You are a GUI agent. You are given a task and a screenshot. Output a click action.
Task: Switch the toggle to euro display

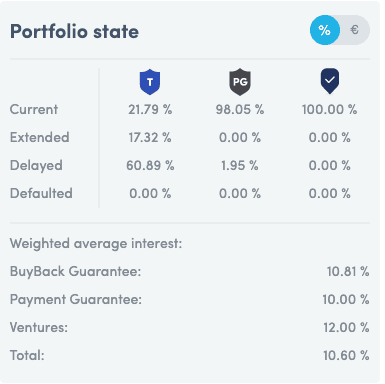click(x=355, y=30)
